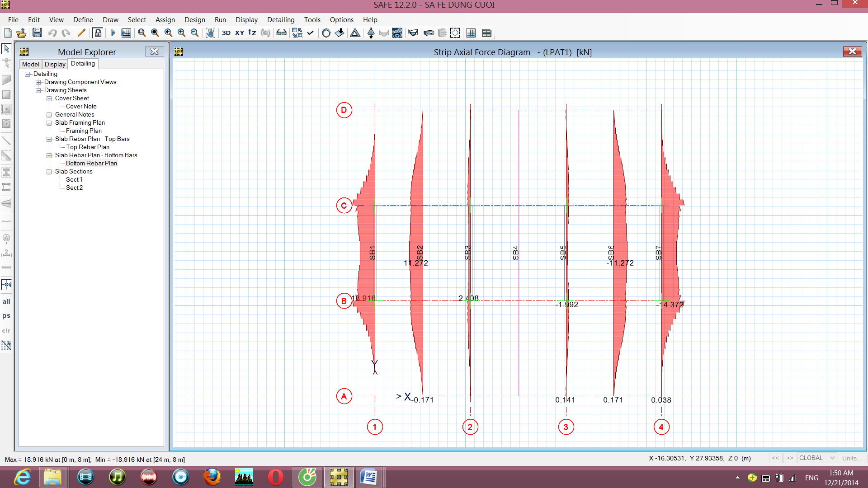Collapse the Detailing root tree node
868x488 pixels.
(x=27, y=74)
